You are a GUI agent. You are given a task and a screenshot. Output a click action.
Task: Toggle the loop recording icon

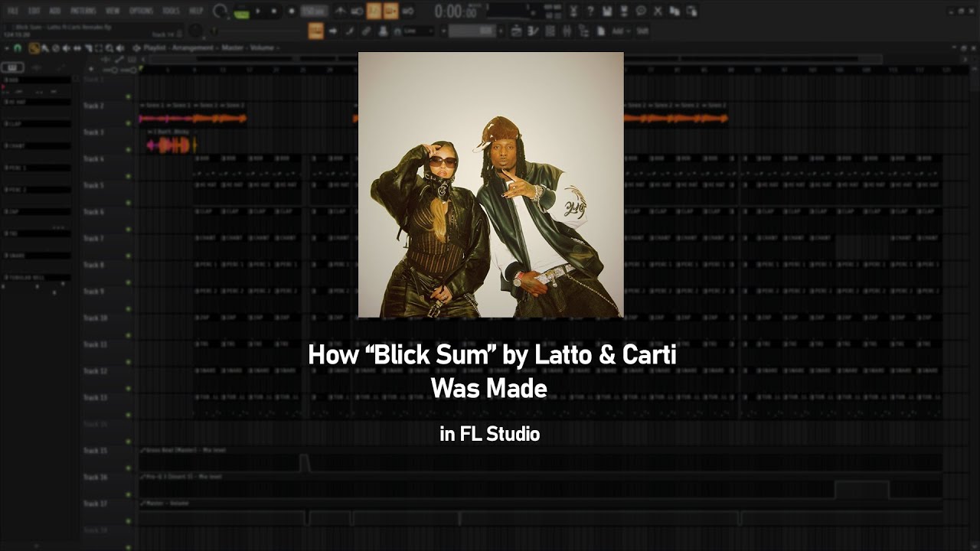click(x=407, y=11)
